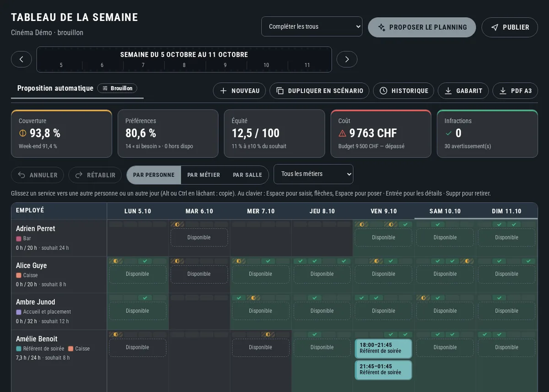This screenshot has width=549, height=392.
Task: Click the copy icon on Dupliquer en scénario
Action: [x=280, y=91]
